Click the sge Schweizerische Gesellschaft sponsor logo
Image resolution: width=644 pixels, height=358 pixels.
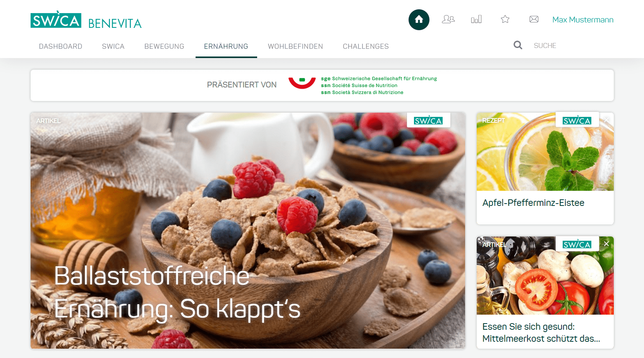(x=363, y=85)
